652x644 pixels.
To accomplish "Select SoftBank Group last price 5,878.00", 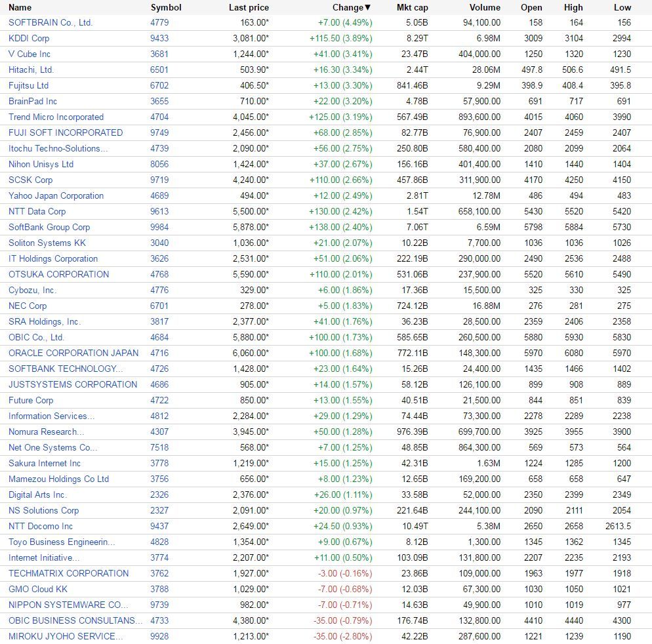I will coord(251,228).
